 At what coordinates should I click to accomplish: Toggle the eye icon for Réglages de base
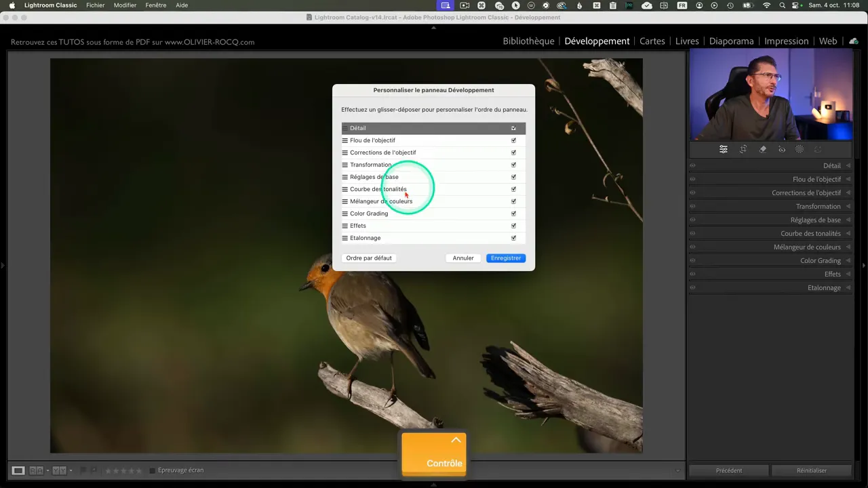pyautogui.click(x=692, y=220)
